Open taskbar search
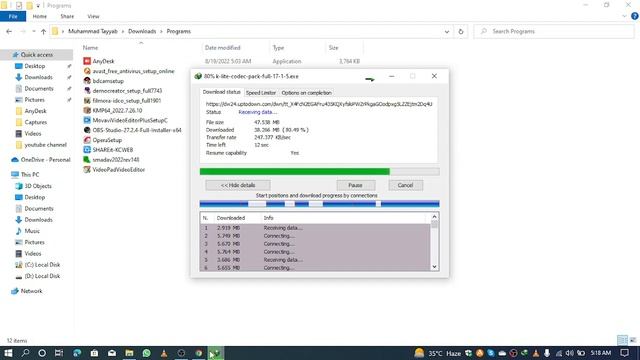Viewport: 640px width, 360px height. [x=25, y=353]
